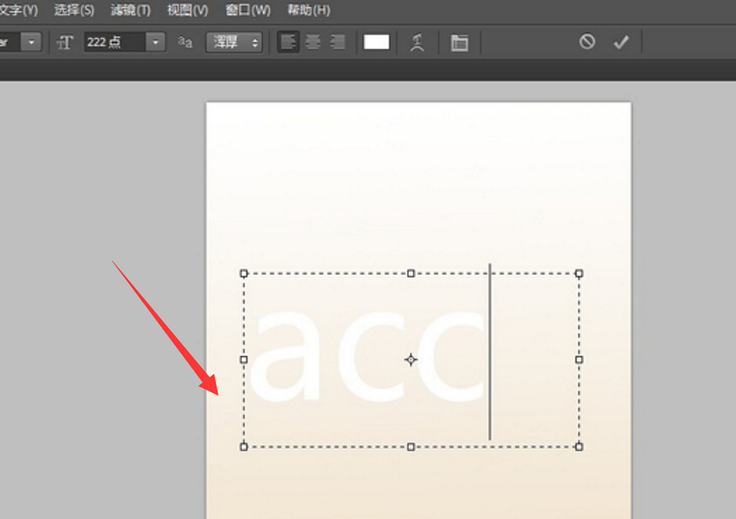Commit text edits with the checkmark icon
Viewport: 736px width, 519px height.
[621, 42]
